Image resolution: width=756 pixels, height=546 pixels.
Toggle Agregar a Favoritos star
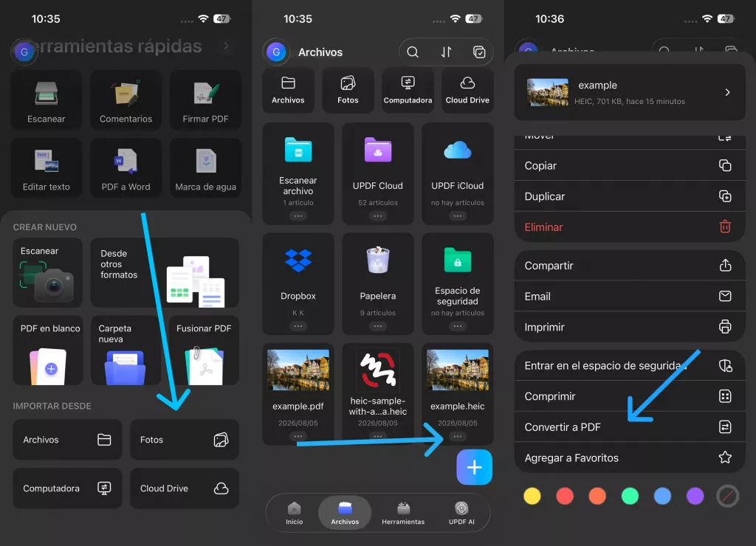[725, 457]
